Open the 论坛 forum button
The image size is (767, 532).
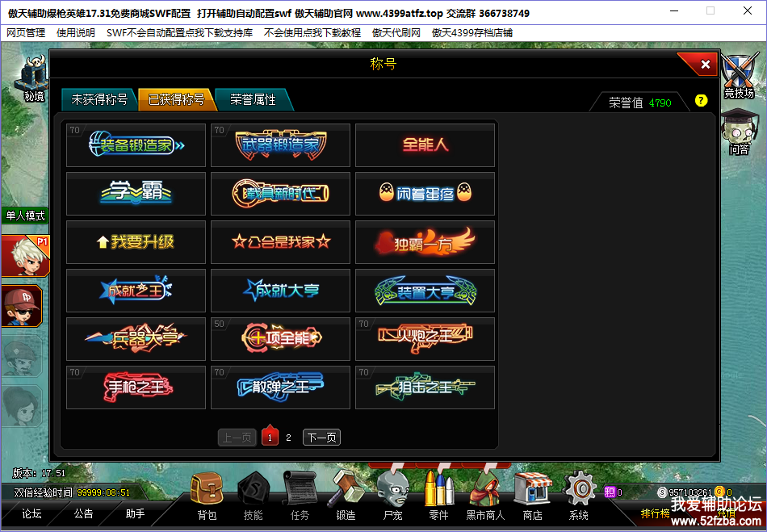coord(31,513)
